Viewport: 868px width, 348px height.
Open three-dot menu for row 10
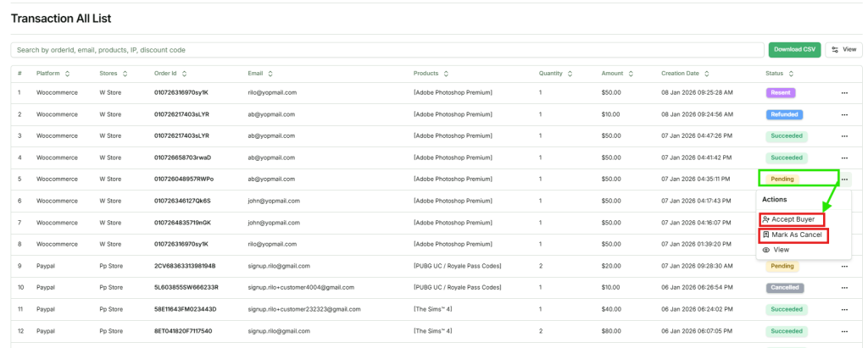tap(843, 287)
